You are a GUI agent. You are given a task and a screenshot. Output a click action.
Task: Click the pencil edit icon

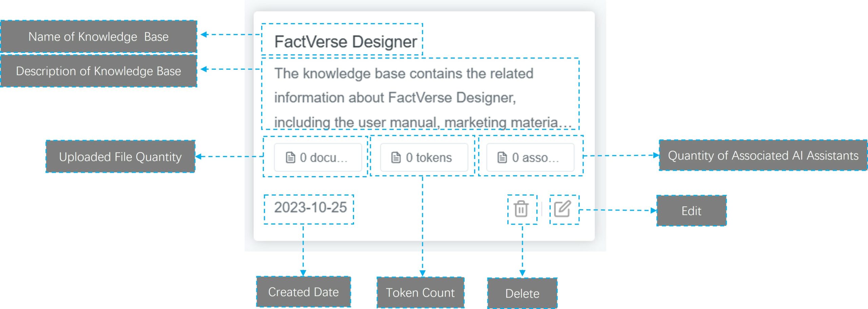[x=563, y=209]
